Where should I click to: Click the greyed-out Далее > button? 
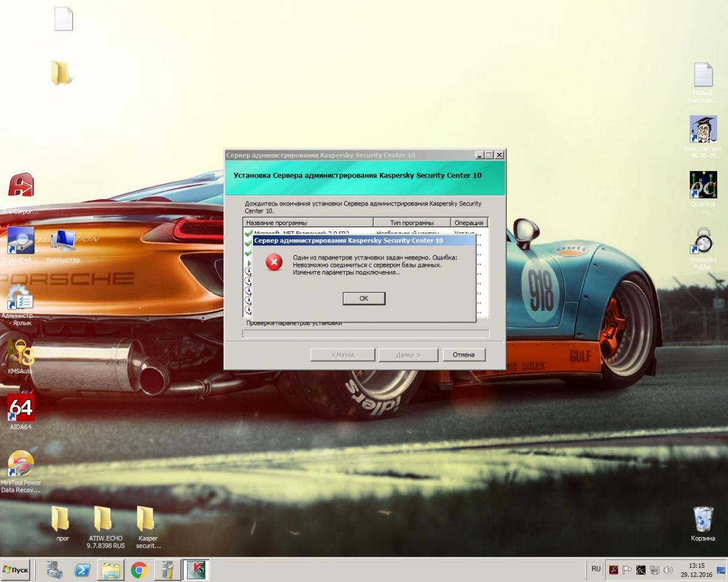408,355
